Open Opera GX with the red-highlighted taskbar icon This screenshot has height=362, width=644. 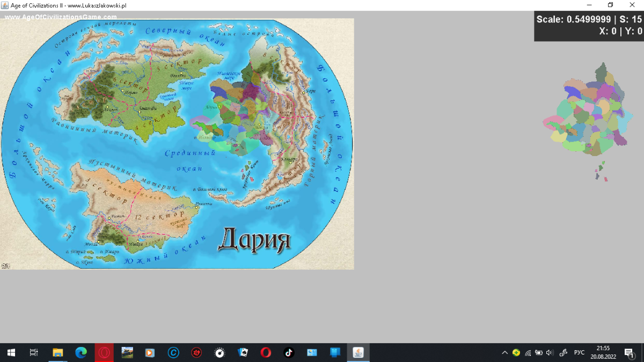104,352
